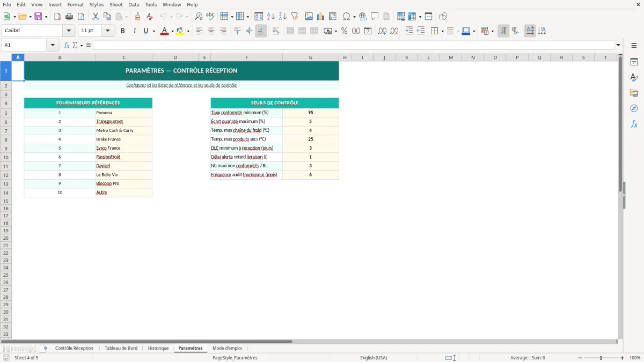This screenshot has width=644, height=362.
Task: Open Sidebar Functions fx icon
Action: pyautogui.click(x=634, y=124)
